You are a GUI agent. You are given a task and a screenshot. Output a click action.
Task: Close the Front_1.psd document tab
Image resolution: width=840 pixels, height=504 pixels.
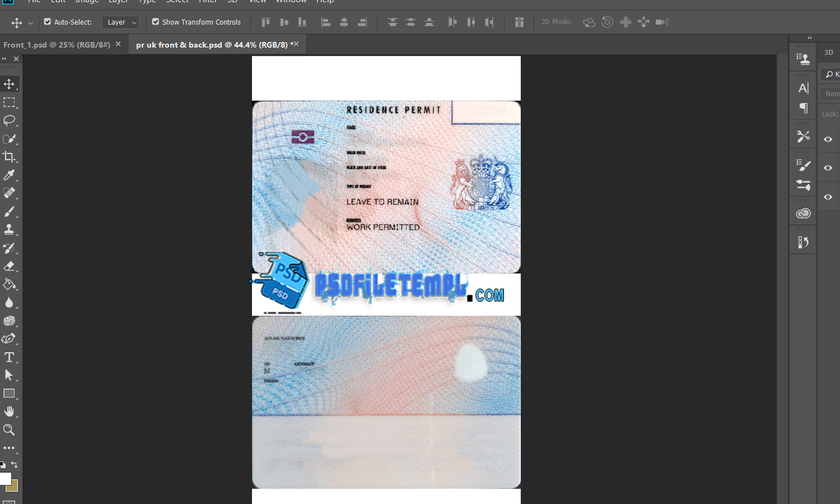point(118,44)
